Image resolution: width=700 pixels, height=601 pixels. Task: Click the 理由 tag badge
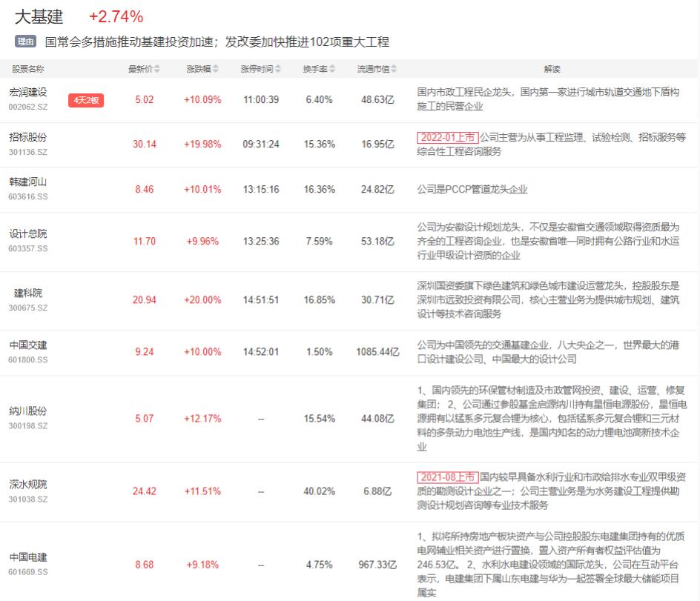point(25,41)
